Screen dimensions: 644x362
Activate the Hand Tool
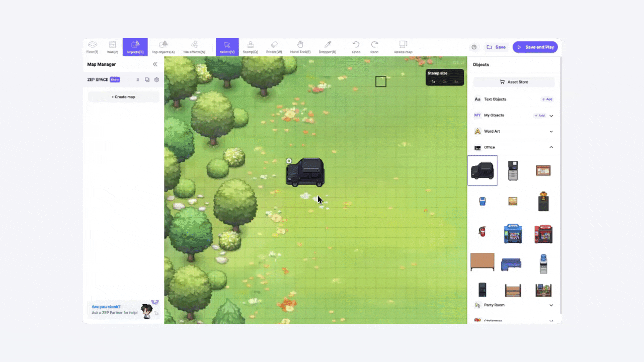tap(300, 47)
